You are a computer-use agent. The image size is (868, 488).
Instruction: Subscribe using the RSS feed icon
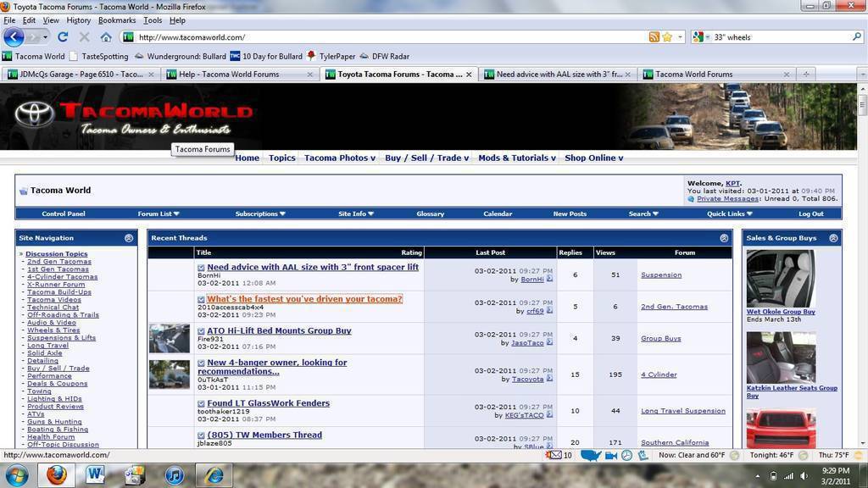(654, 37)
